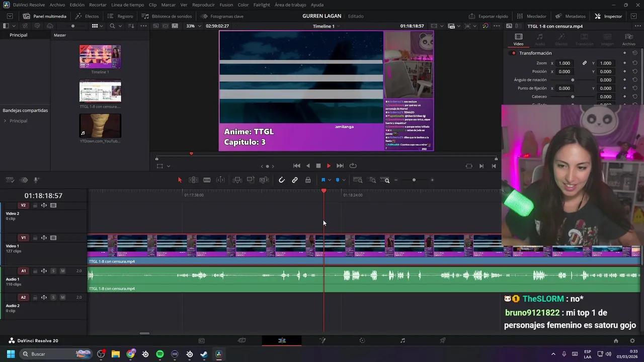Lock the Video 2 track
Viewport: 644px width, 362px height.
coord(35,205)
